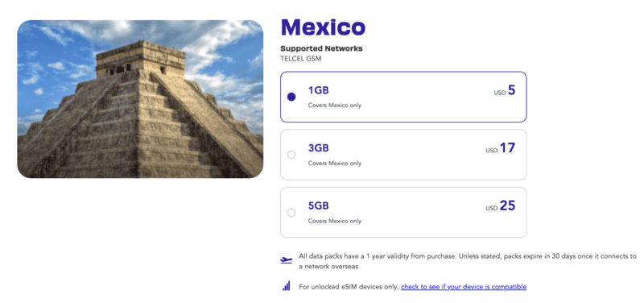Click the Mexico pyramid photo
Image resolution: width=644 pixels, height=303 pixels.
click(x=140, y=99)
